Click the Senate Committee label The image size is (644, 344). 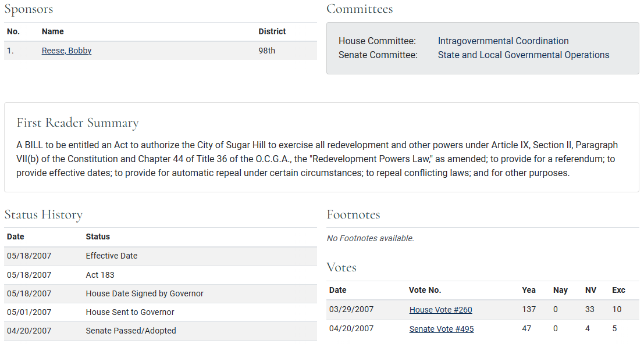(378, 55)
